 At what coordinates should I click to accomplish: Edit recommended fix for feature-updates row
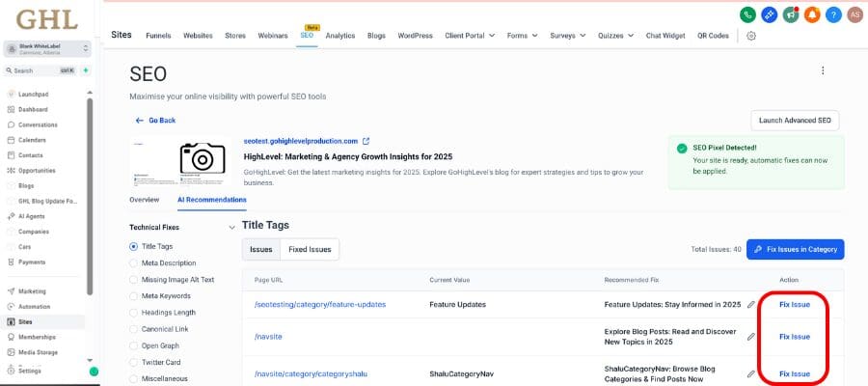click(750, 305)
